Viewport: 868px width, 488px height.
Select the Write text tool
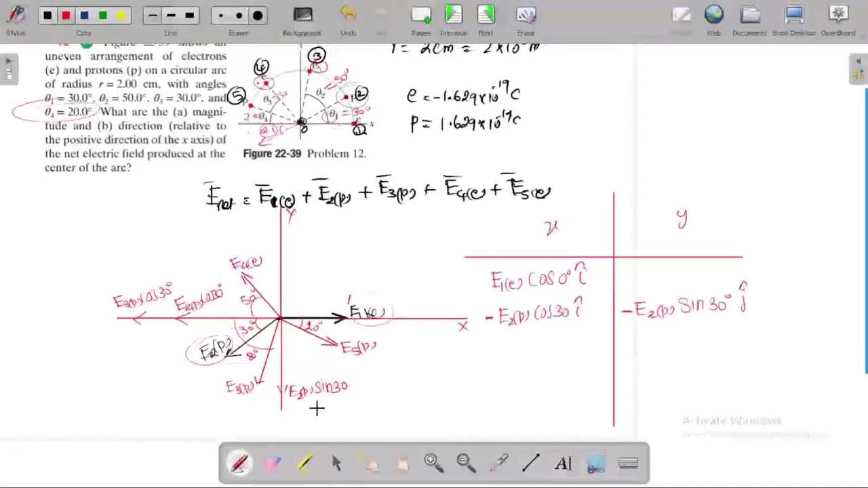click(564, 463)
